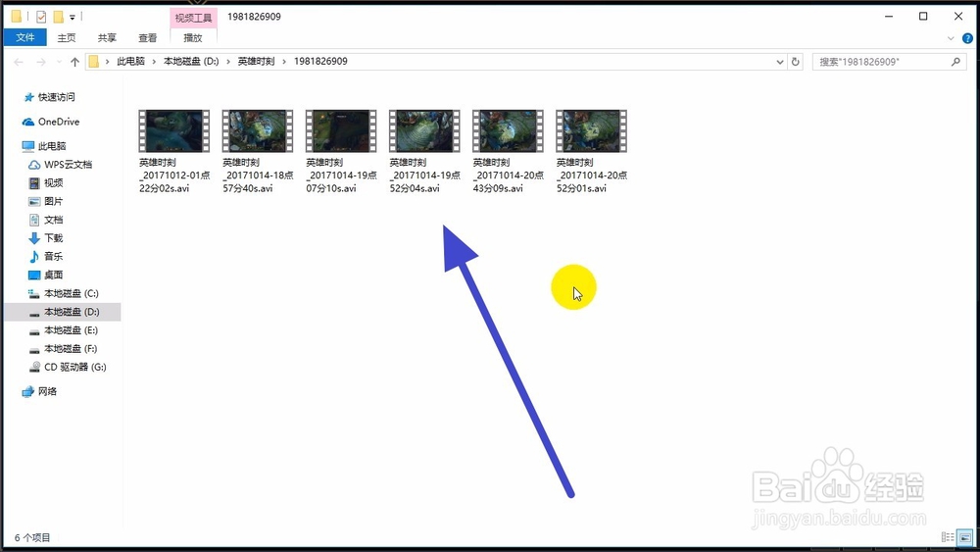Open the blue help icon
980x552 pixels.
tap(967, 38)
